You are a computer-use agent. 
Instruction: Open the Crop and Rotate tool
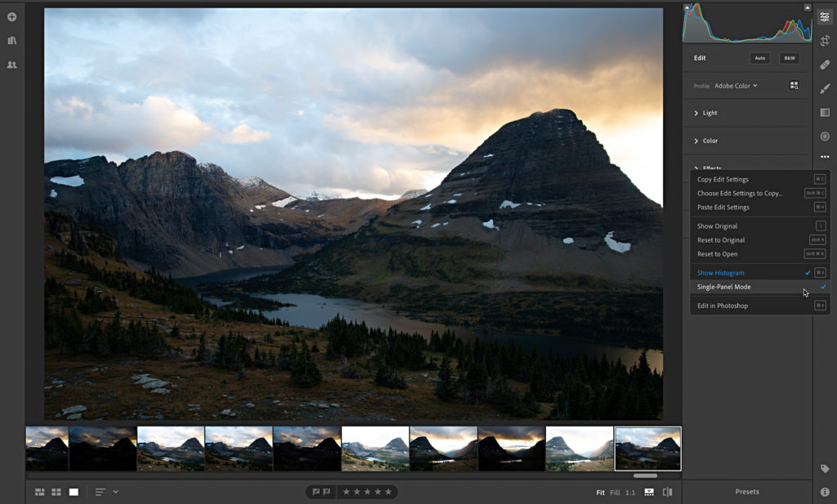(x=825, y=41)
